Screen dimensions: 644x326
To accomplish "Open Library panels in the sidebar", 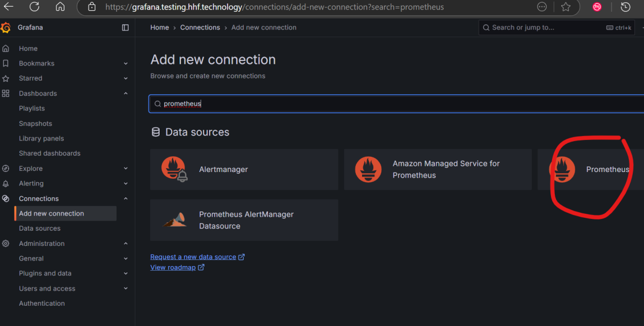I will tap(42, 138).
